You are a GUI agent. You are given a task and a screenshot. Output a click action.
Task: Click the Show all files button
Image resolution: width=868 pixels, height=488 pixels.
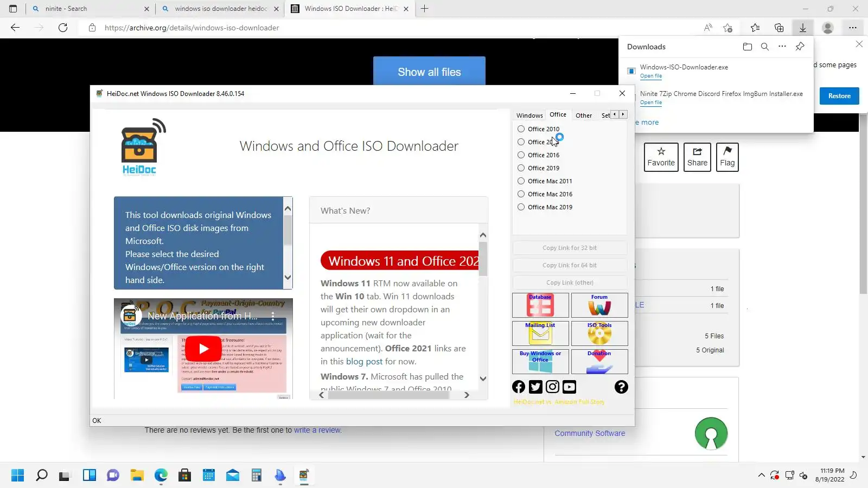[x=429, y=72]
